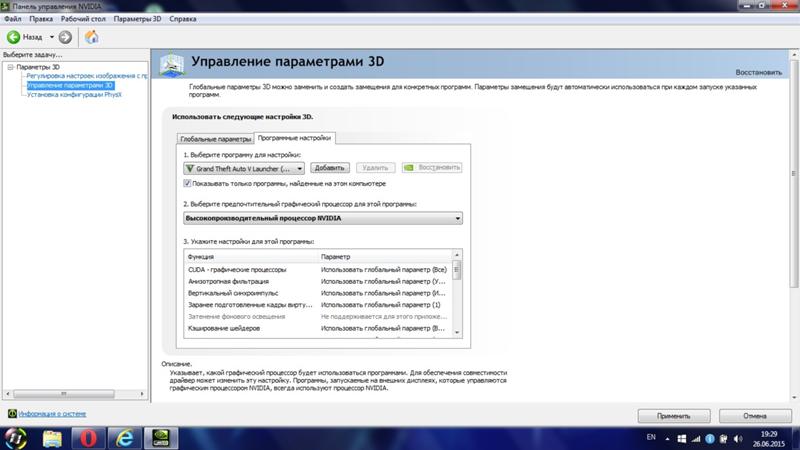The height and width of the screenshot is (450, 800).
Task: Select Анизотропная фильтрация row
Action: [x=317, y=281]
